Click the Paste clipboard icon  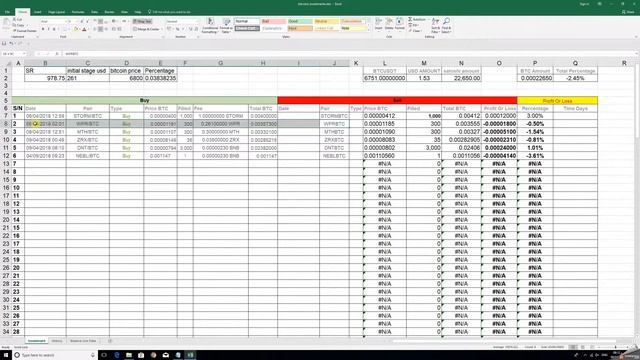coord(6,24)
